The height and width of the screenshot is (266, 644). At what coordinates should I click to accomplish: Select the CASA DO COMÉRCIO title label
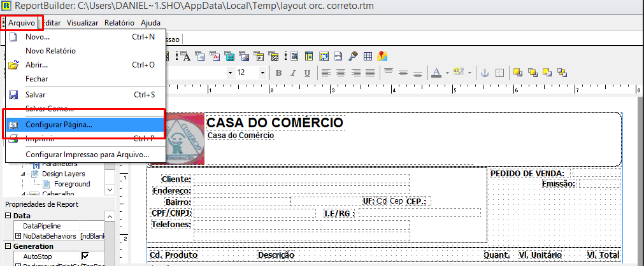(275, 122)
